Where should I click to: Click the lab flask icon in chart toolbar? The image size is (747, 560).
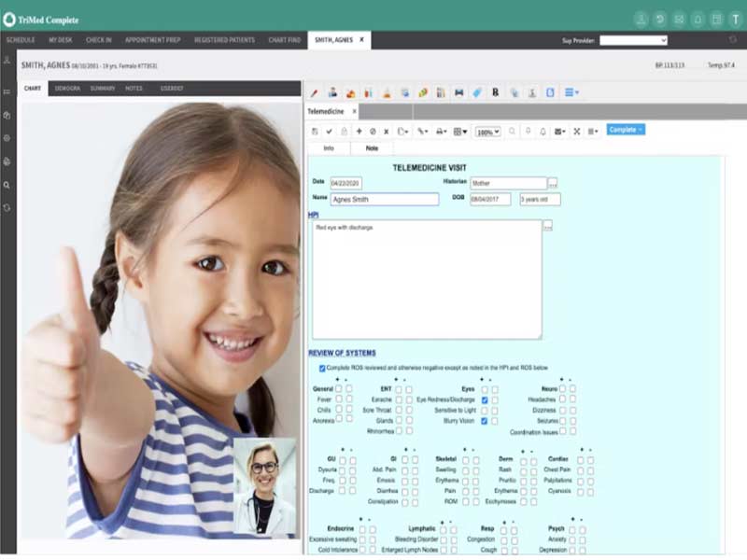[387, 92]
